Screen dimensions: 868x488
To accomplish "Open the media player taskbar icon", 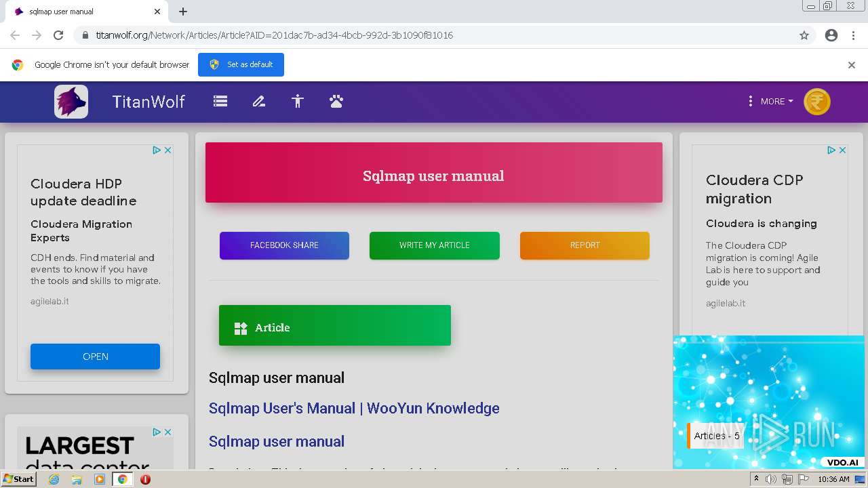I will [100, 479].
